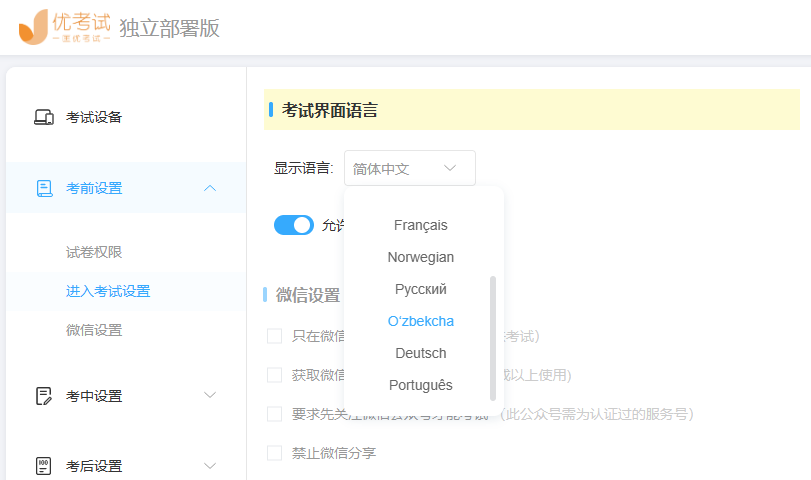Check the 获取微信 checkbox
The width and height of the screenshot is (811, 480).
click(x=275, y=375)
